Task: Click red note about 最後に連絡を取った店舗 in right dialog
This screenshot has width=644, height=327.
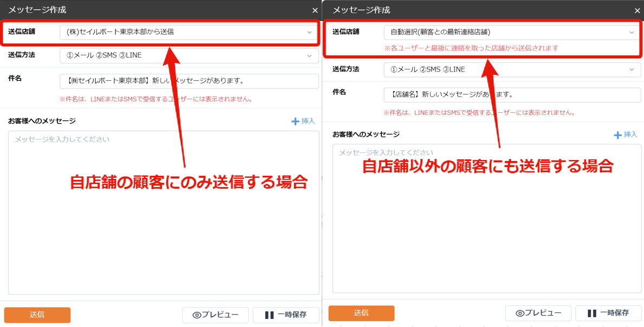Action: (x=471, y=48)
